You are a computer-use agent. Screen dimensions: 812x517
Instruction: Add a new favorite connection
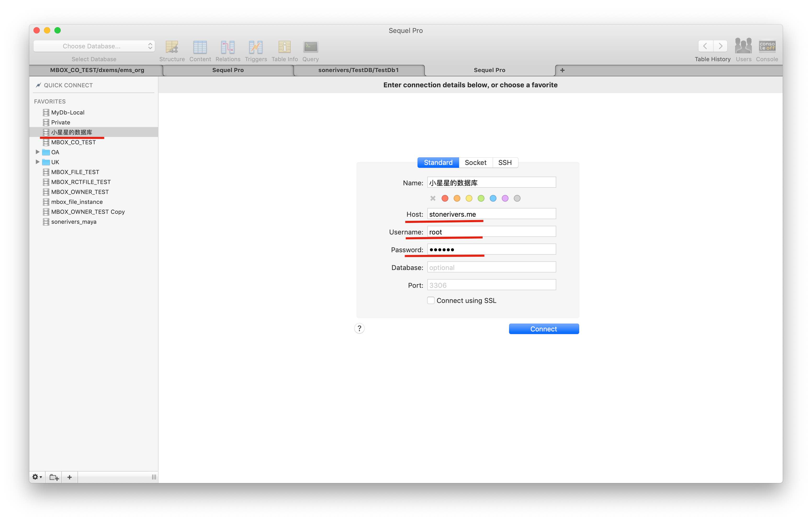pos(70,477)
